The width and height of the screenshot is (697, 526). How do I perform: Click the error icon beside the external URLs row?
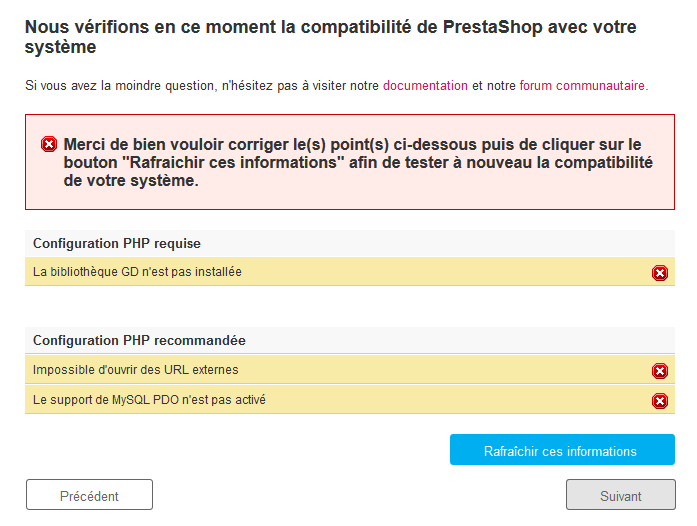point(660,371)
